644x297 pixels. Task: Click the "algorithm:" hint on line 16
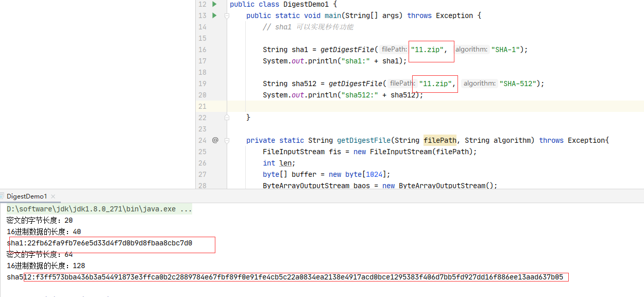pos(471,49)
